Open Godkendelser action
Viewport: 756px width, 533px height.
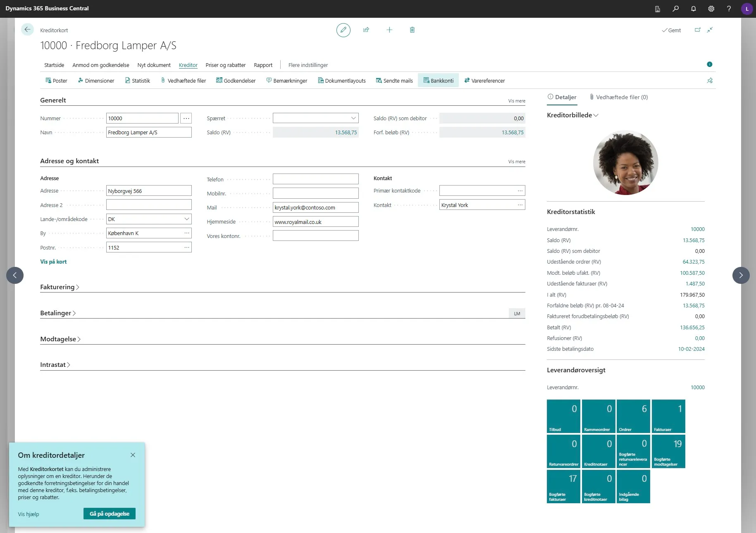[236, 81]
